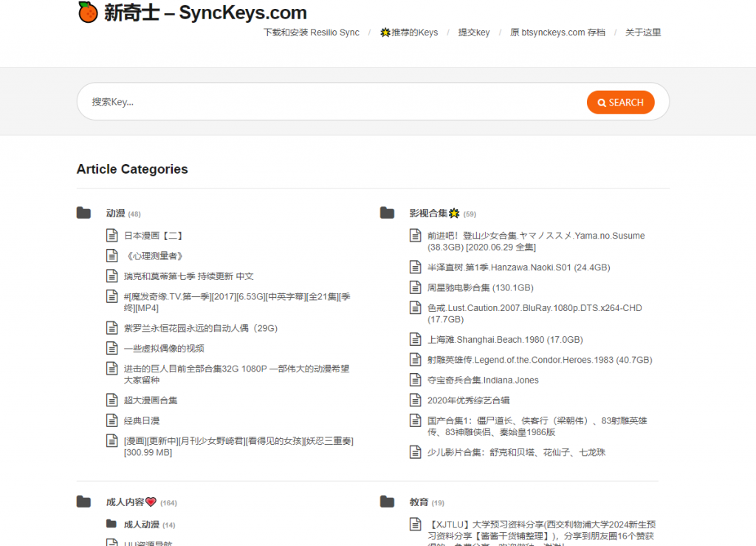Select 下载和安装 Resilio Sync in the menu

point(310,33)
